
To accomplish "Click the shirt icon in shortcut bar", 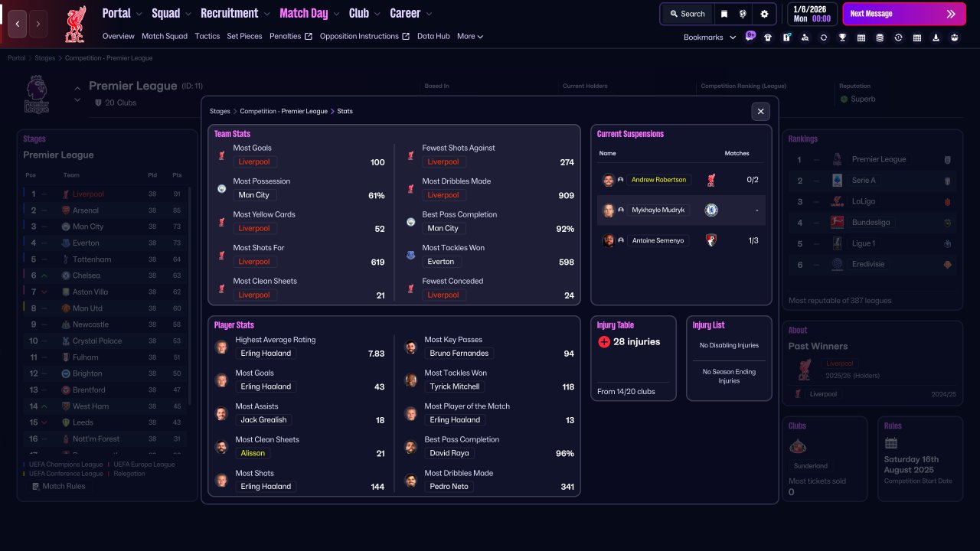I will point(768,37).
